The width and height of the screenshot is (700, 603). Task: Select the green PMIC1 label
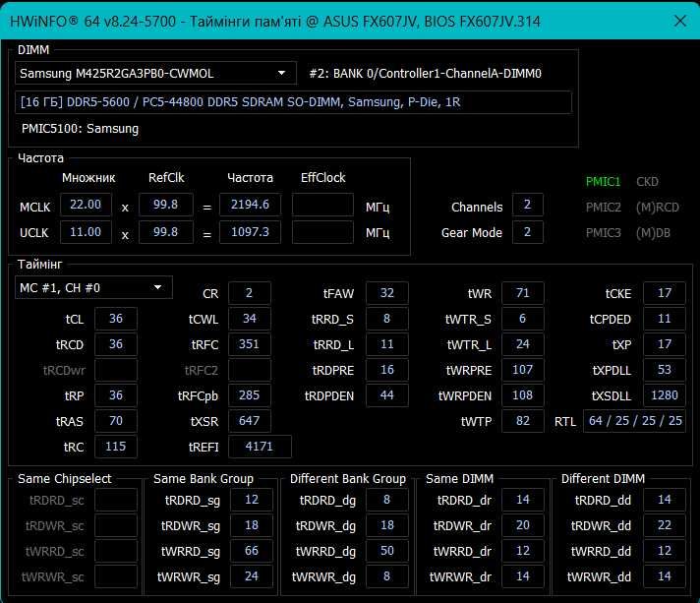(x=603, y=182)
